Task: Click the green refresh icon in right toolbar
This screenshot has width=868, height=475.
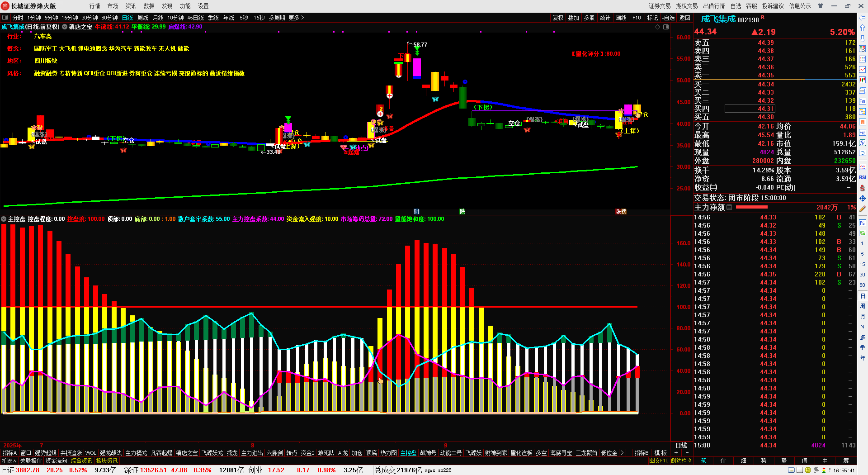Action: [x=863, y=233]
